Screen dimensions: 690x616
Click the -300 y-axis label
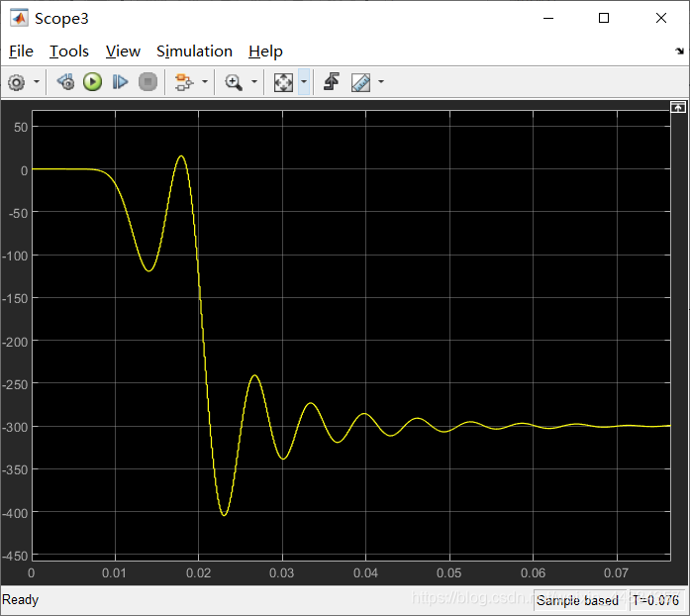16,427
